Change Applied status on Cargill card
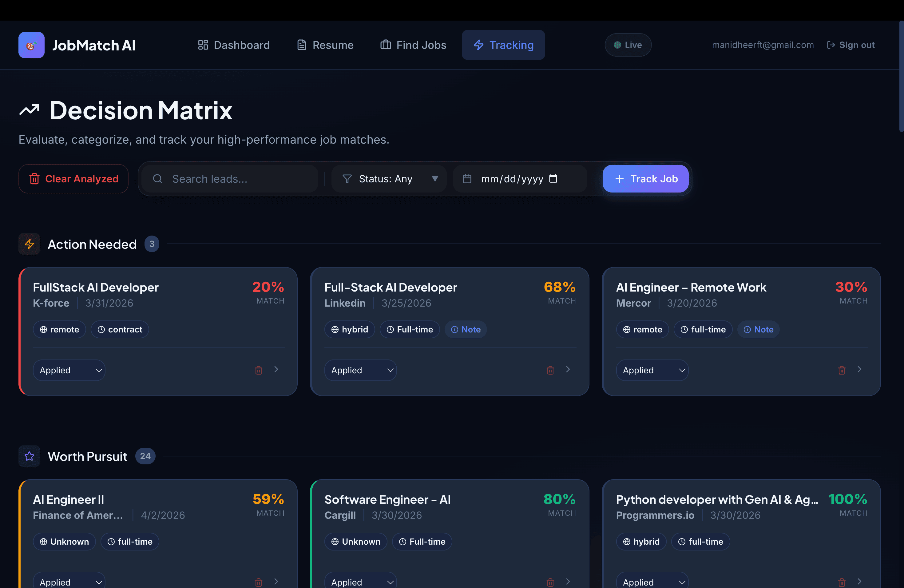 360,580
